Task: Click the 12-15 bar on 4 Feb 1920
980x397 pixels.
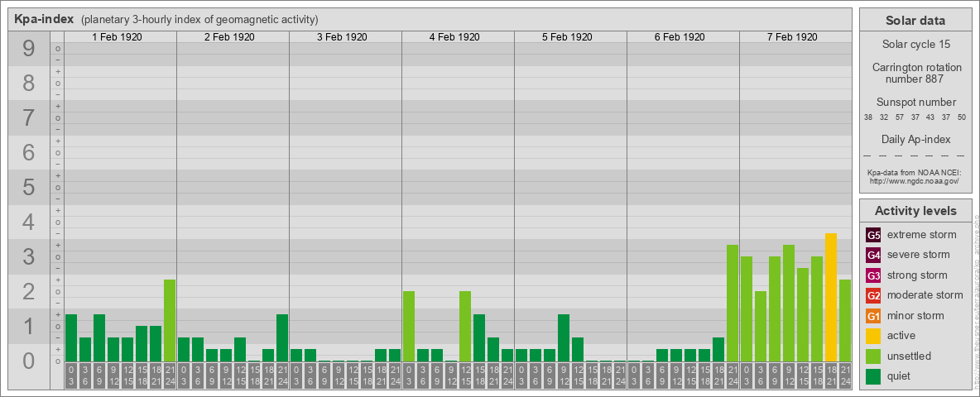Action: click(465, 326)
